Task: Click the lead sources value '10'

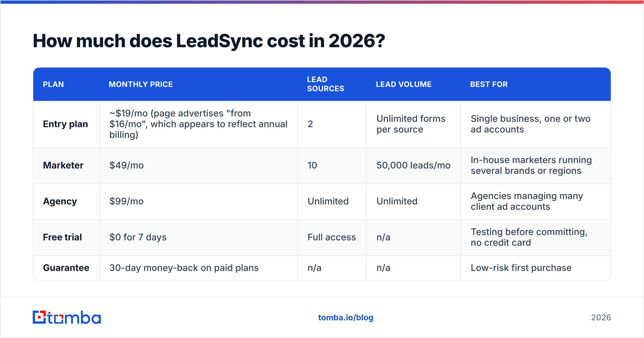Action: [312, 165]
